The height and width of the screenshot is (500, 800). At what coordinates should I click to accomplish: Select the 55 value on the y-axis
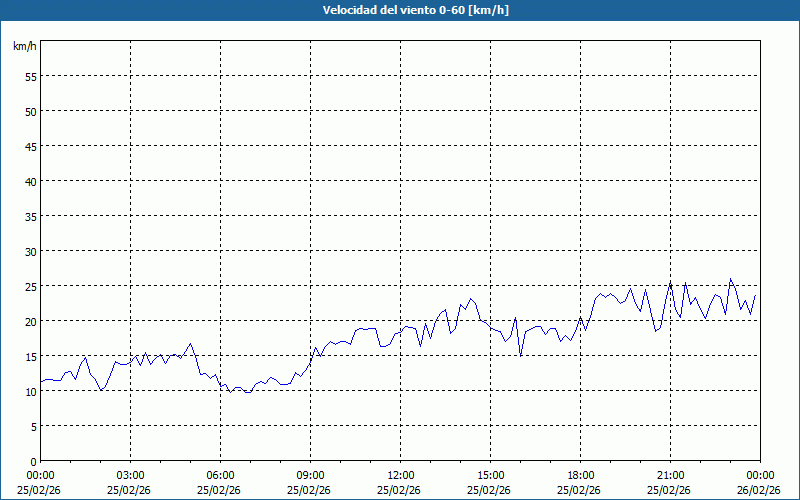30,76
